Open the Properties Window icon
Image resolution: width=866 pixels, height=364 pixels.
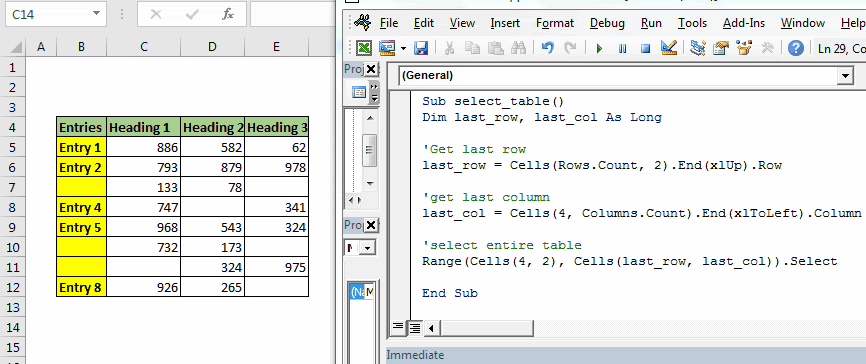[x=721, y=49]
